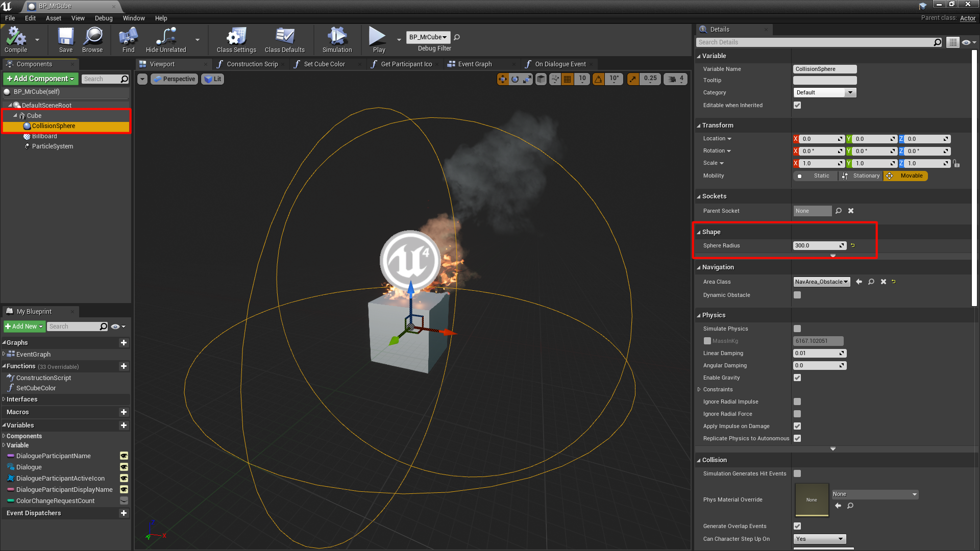
Task: Search parent socket magnifier icon
Action: tap(839, 211)
